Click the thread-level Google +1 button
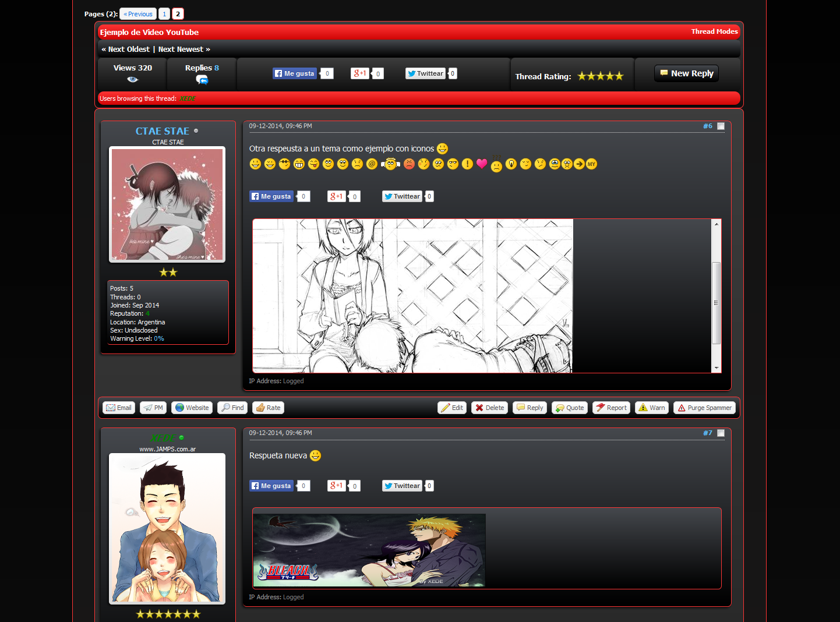 coord(360,73)
